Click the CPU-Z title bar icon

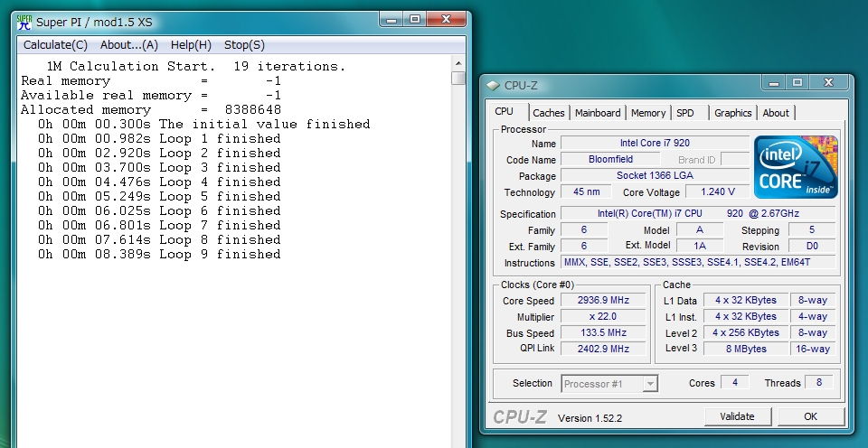493,86
